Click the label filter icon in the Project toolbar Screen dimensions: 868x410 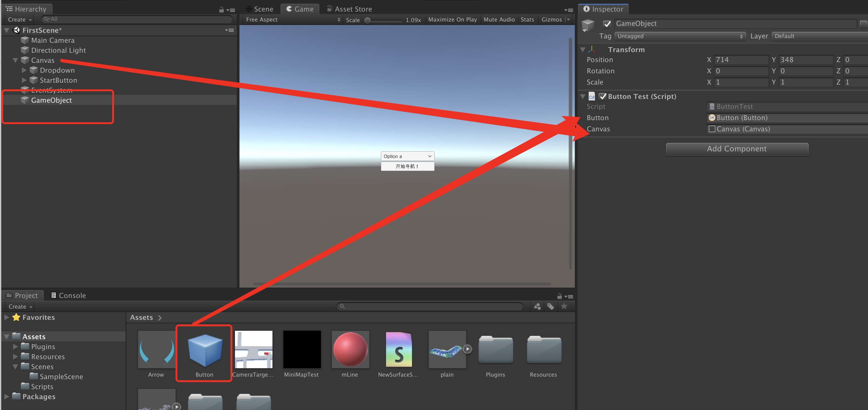[551, 306]
